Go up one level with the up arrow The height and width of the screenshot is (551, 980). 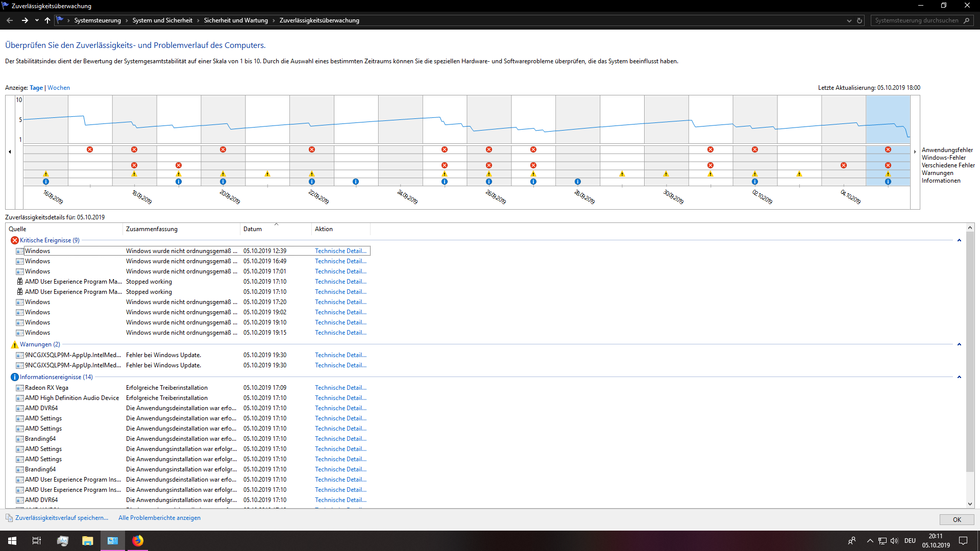tap(47, 20)
